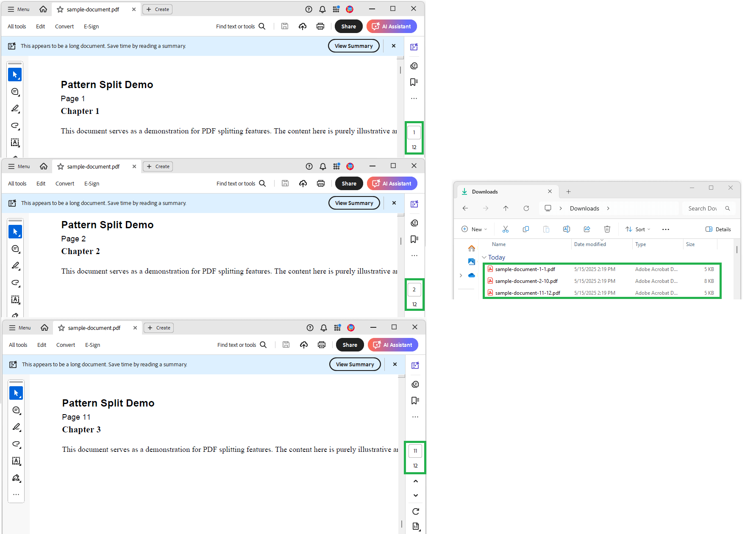Open AI Assistant in the Page 1 Acrobat window
The image size is (756, 534).
click(392, 26)
